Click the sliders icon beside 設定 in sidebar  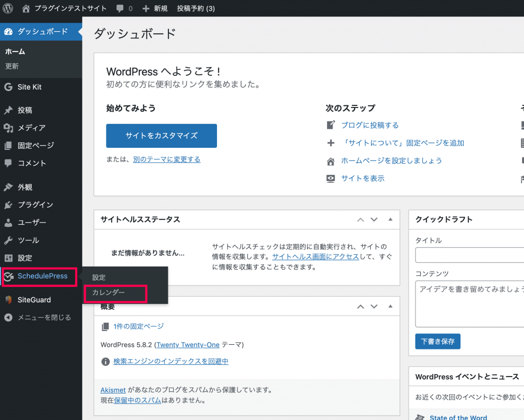tap(8, 258)
